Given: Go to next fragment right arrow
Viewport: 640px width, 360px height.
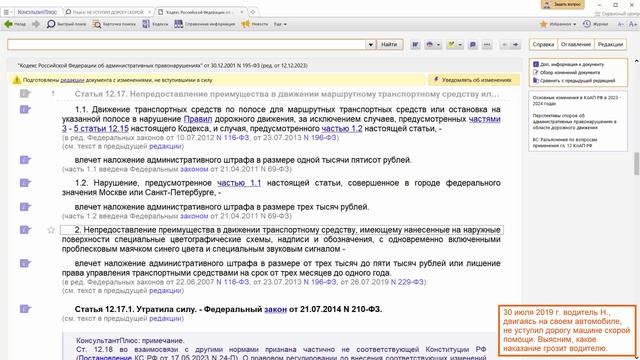Looking at the screenshot, I should click(516, 44).
